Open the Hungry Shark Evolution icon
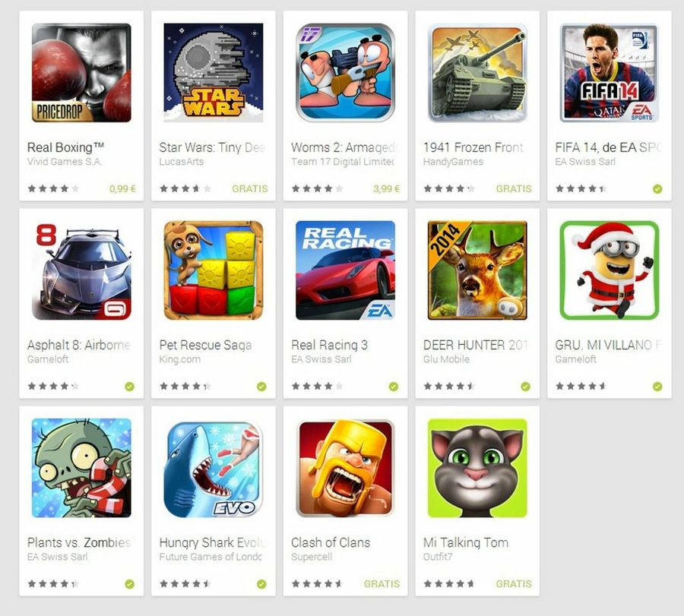Viewport: 684px width, 616px height. pos(214,468)
